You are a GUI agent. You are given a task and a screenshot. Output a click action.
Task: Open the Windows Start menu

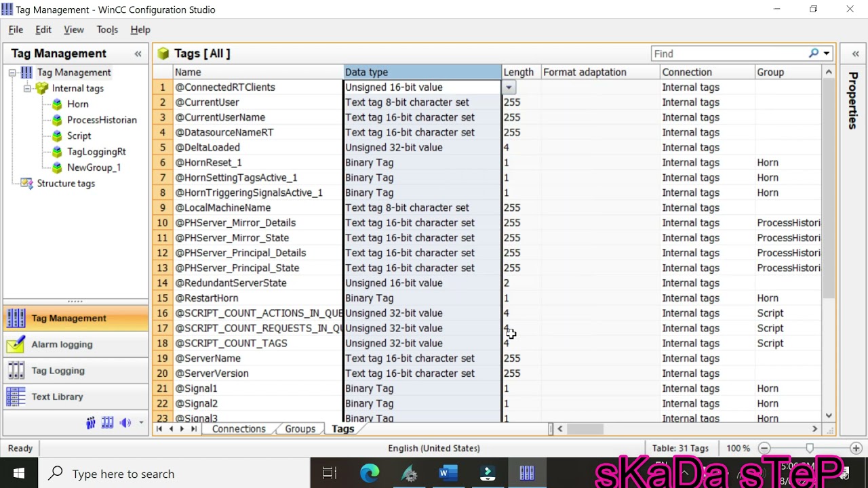[19, 473]
